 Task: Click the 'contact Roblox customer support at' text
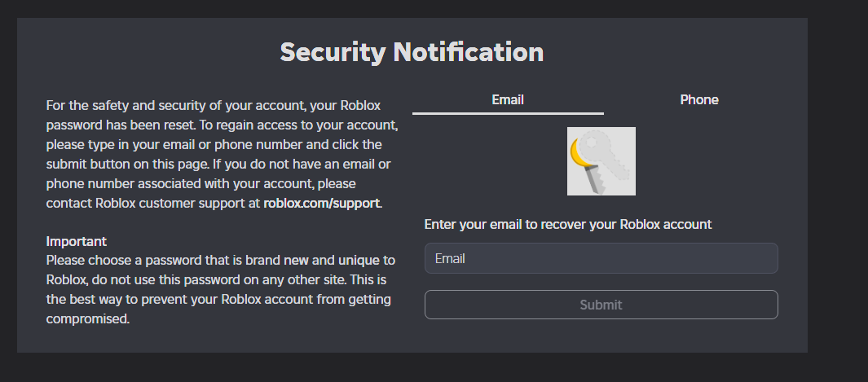pyautogui.click(x=153, y=203)
